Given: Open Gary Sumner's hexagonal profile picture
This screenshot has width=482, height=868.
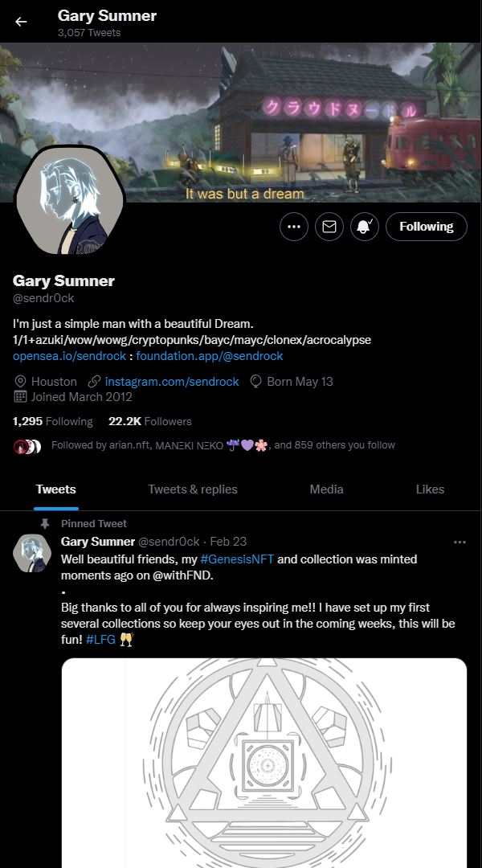Looking at the screenshot, I should [70, 201].
